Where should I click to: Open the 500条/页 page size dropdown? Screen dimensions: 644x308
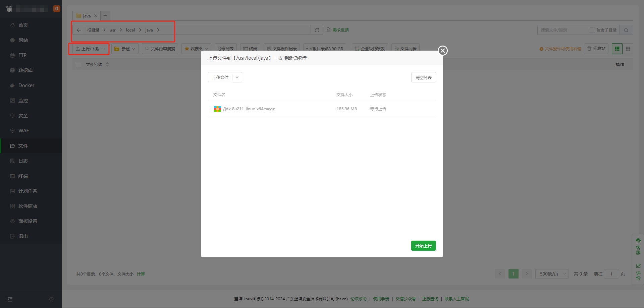click(x=552, y=274)
